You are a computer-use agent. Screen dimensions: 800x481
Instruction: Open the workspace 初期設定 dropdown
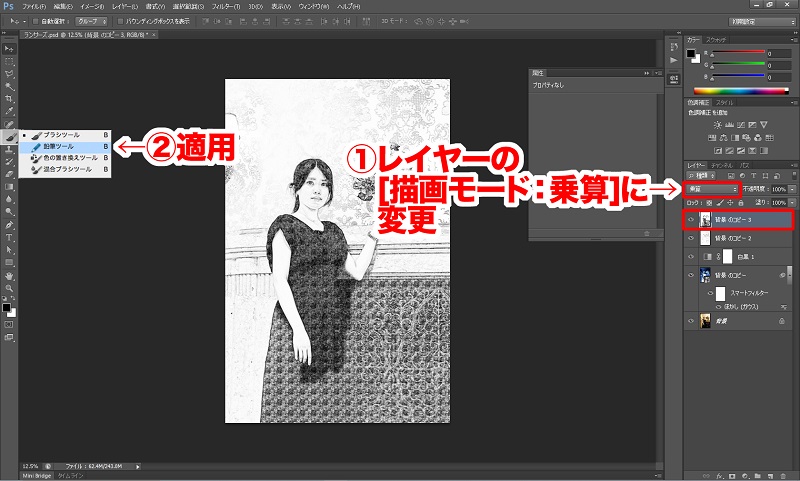click(762, 22)
